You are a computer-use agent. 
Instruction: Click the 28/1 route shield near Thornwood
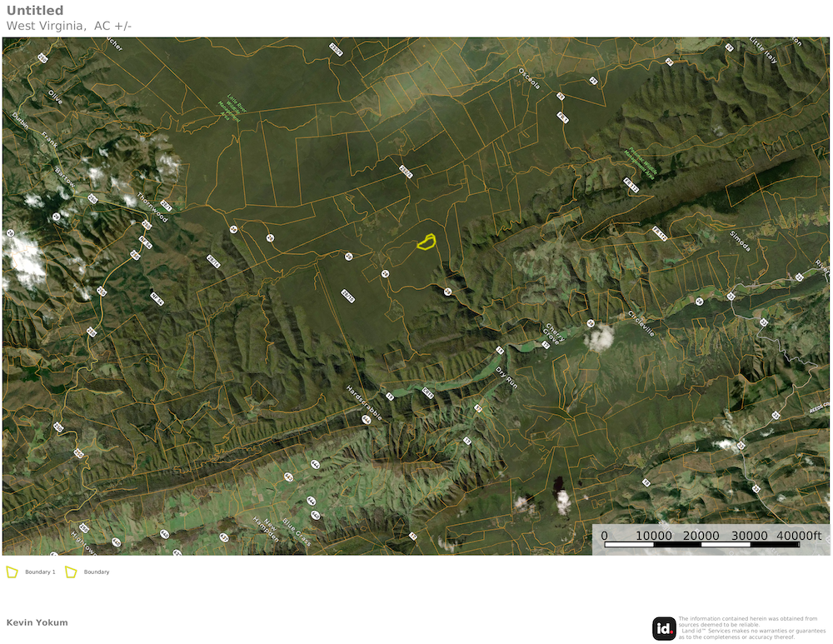(167, 206)
